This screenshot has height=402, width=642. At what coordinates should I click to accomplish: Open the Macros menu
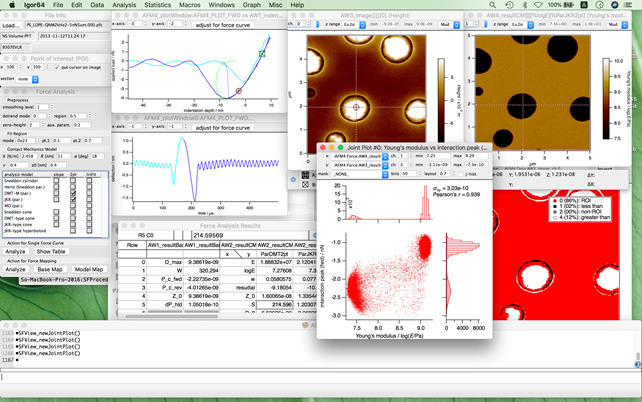tap(189, 5)
